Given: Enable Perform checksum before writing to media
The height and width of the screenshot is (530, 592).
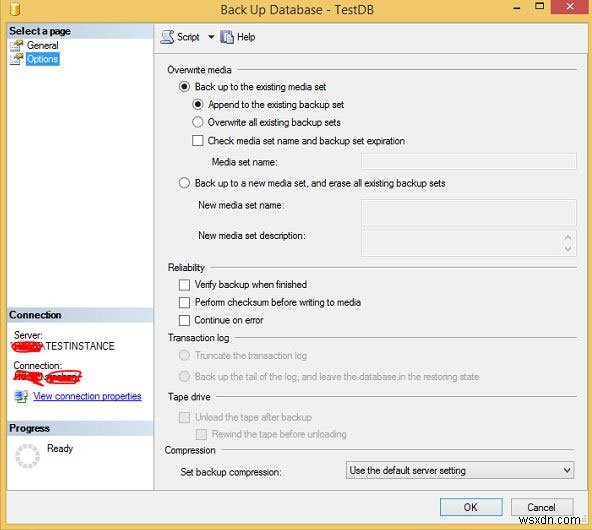Looking at the screenshot, I should pos(184,302).
